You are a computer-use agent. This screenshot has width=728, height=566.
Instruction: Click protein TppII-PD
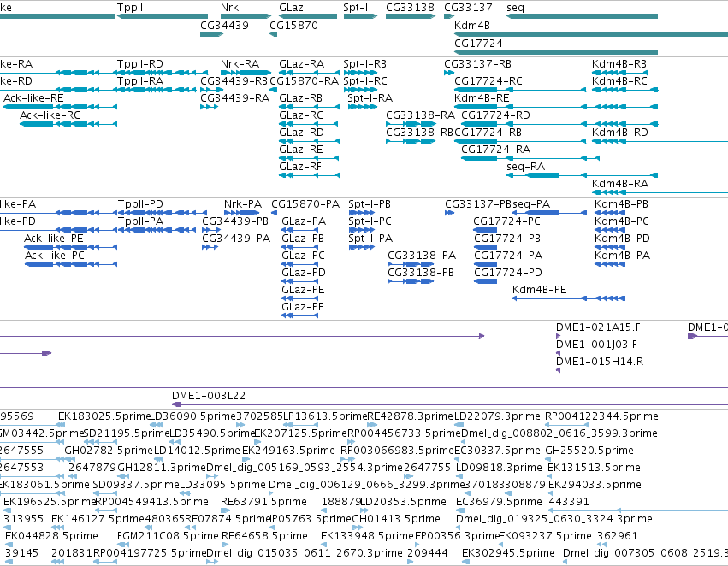(140, 204)
